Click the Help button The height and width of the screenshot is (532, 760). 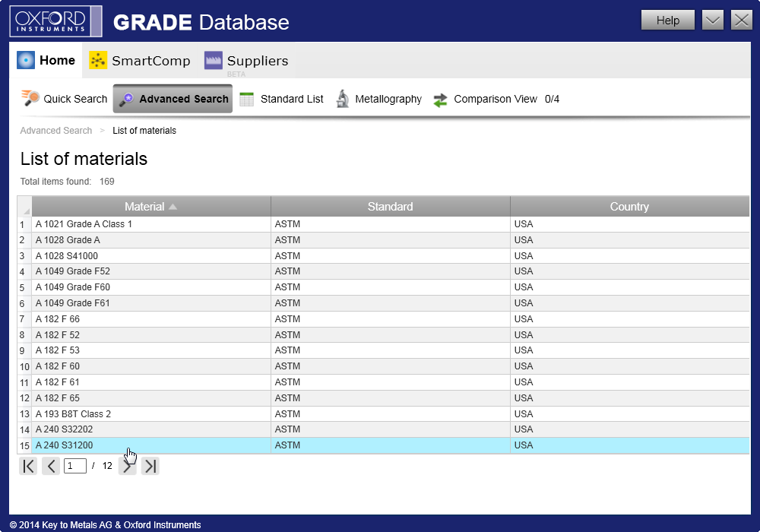(667, 21)
